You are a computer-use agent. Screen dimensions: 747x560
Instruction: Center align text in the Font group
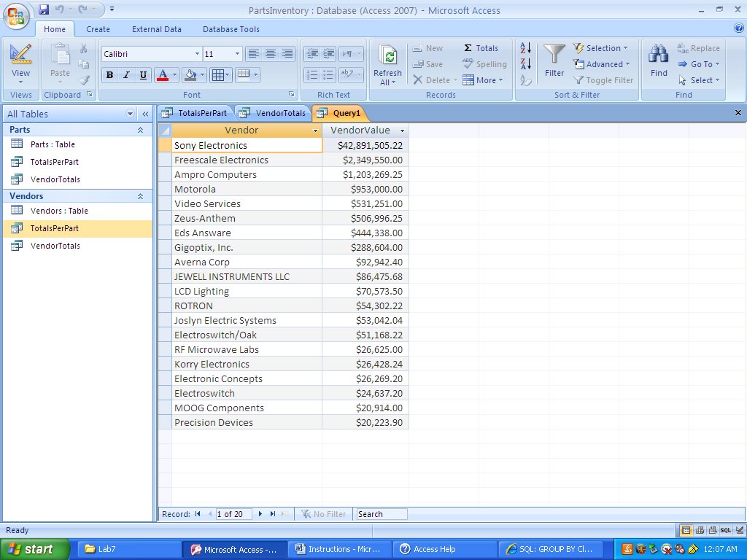[270, 54]
